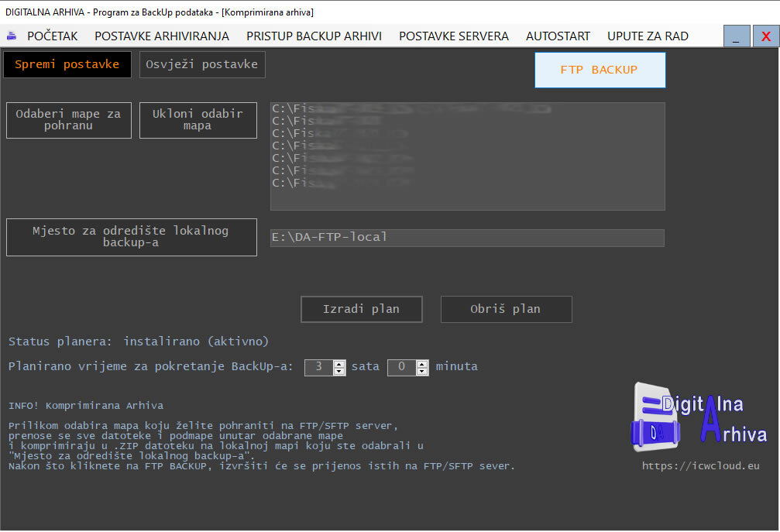Screen dimensions: 780x532
Task: Open UPUTE ZA RAD instructions
Action: coord(648,36)
